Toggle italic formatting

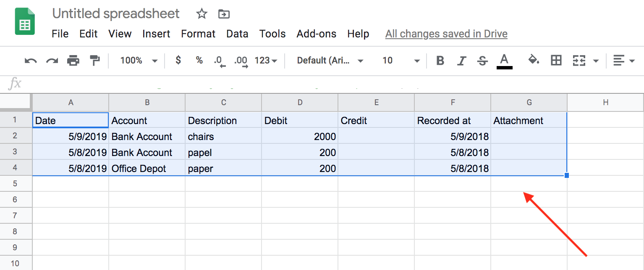tap(461, 61)
